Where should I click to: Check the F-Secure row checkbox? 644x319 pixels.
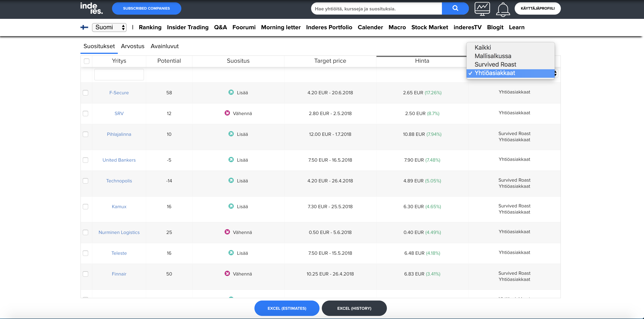[x=85, y=93]
